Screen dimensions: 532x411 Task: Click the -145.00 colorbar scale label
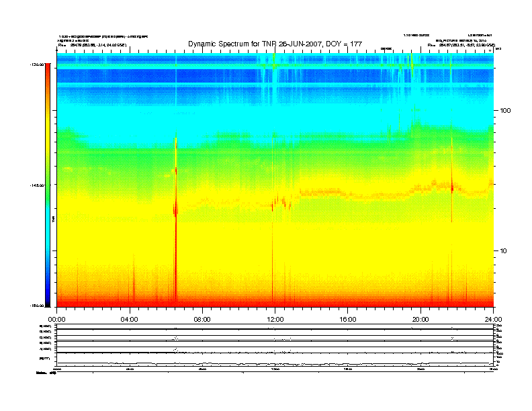pos(37,185)
